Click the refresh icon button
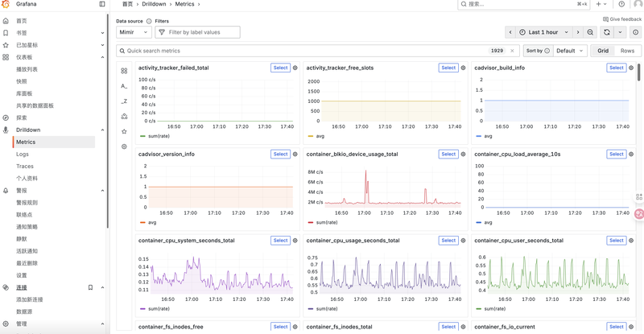644x334 pixels. [x=607, y=32]
